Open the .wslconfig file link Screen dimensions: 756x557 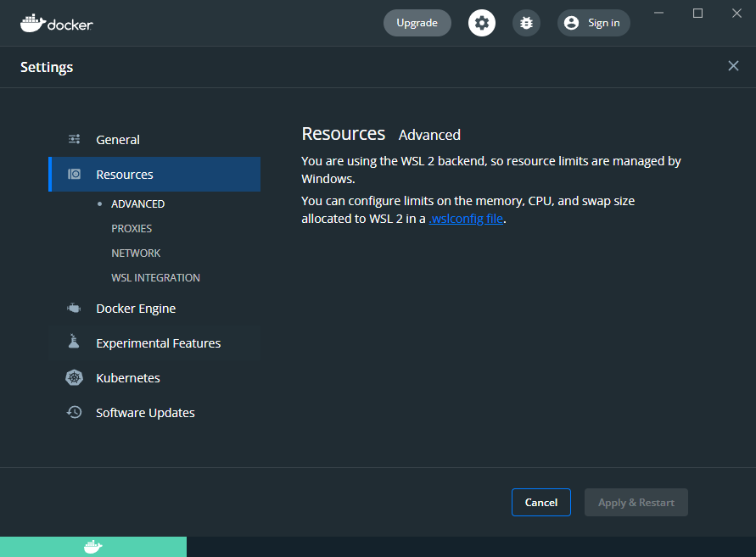point(466,218)
